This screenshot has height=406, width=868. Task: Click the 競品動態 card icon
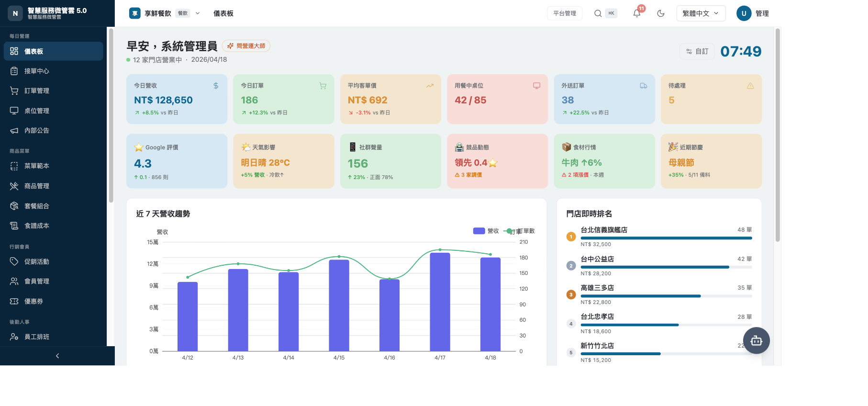point(459,147)
